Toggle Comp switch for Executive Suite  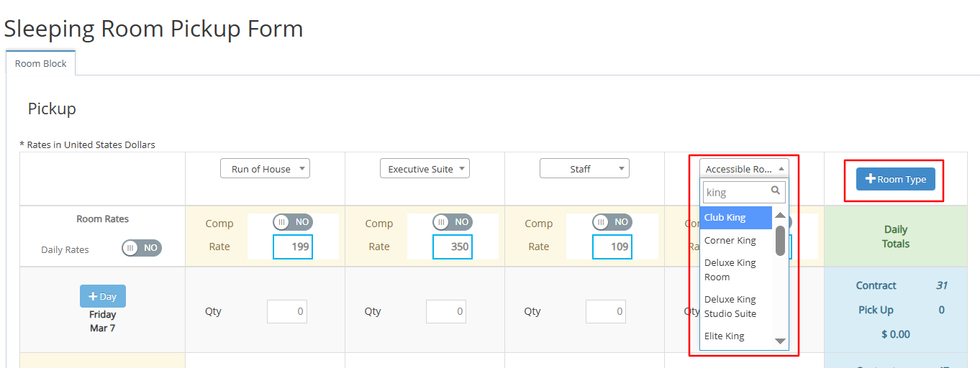[x=453, y=222]
